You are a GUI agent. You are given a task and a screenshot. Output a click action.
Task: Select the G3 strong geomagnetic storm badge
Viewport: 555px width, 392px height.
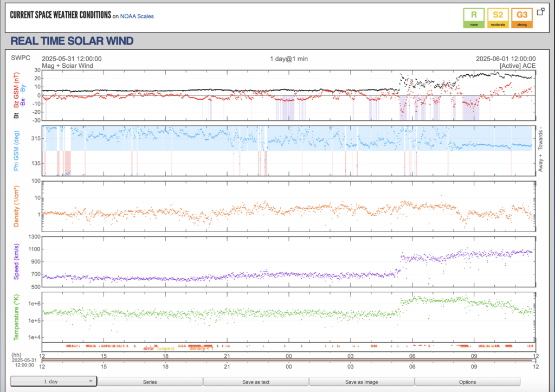pos(522,18)
